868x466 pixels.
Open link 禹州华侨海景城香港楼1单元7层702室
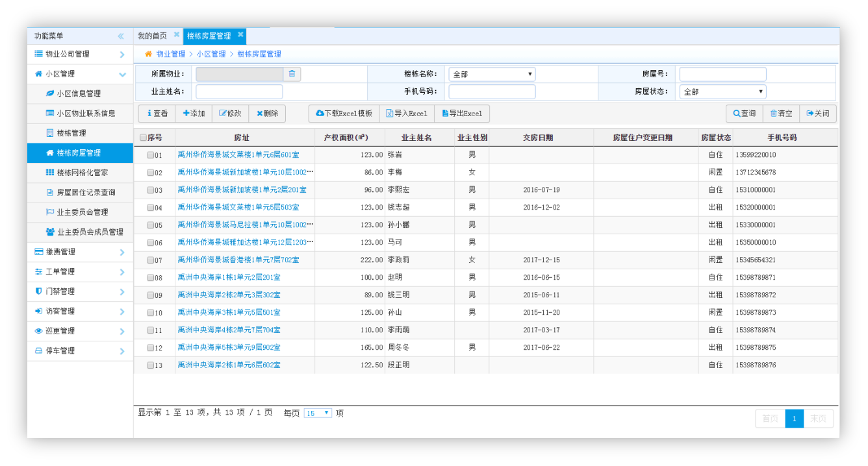click(x=238, y=260)
